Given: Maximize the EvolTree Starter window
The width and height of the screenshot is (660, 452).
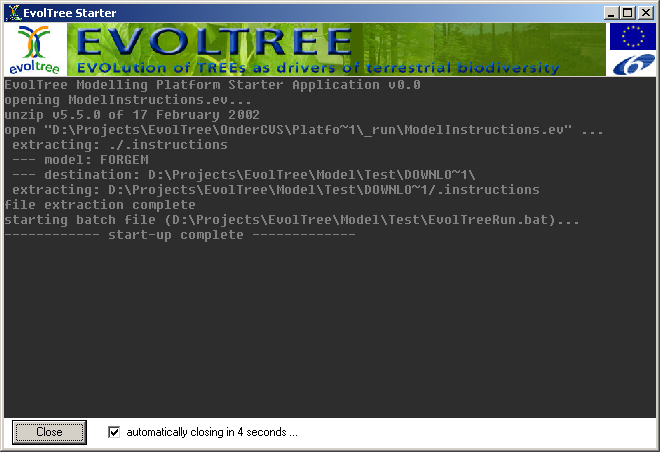Looking at the screenshot, I should coord(627,12).
